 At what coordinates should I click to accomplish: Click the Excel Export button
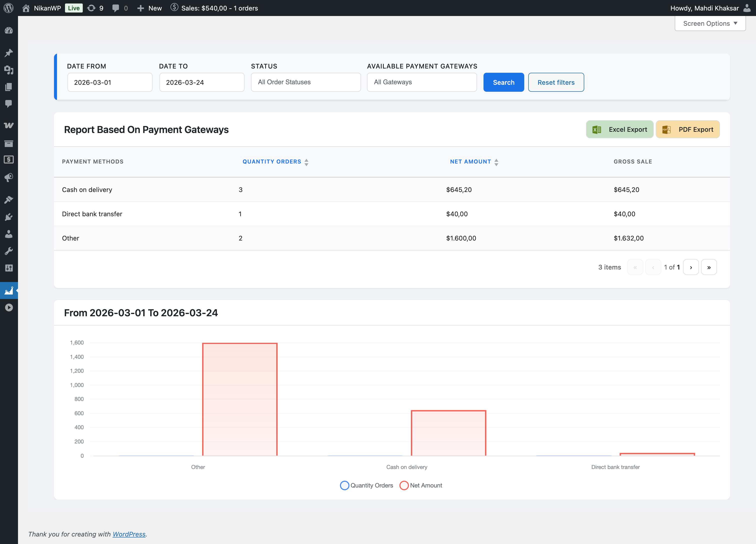(x=619, y=129)
